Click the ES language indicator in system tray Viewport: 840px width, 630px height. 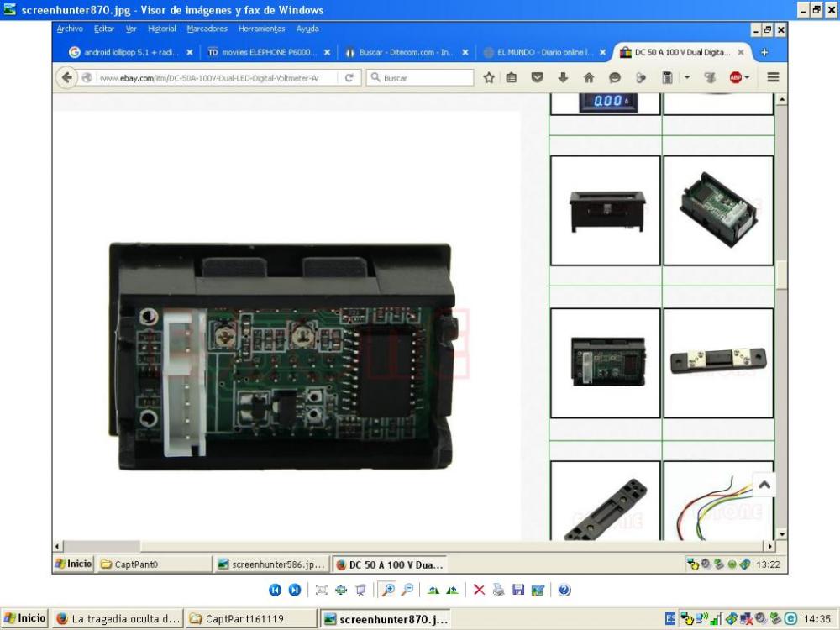(670, 618)
